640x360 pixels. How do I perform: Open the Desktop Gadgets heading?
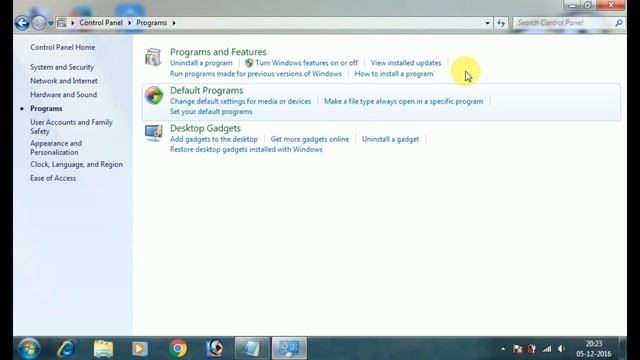coord(205,128)
